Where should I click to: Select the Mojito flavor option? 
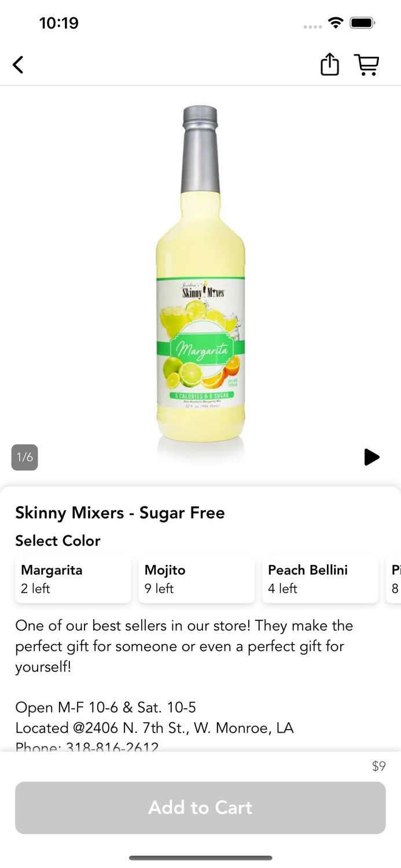(x=197, y=579)
